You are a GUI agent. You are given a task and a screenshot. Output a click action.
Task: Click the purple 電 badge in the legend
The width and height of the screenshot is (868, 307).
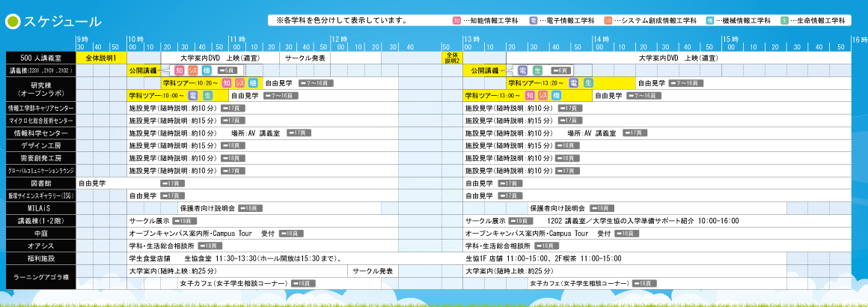[x=533, y=20]
